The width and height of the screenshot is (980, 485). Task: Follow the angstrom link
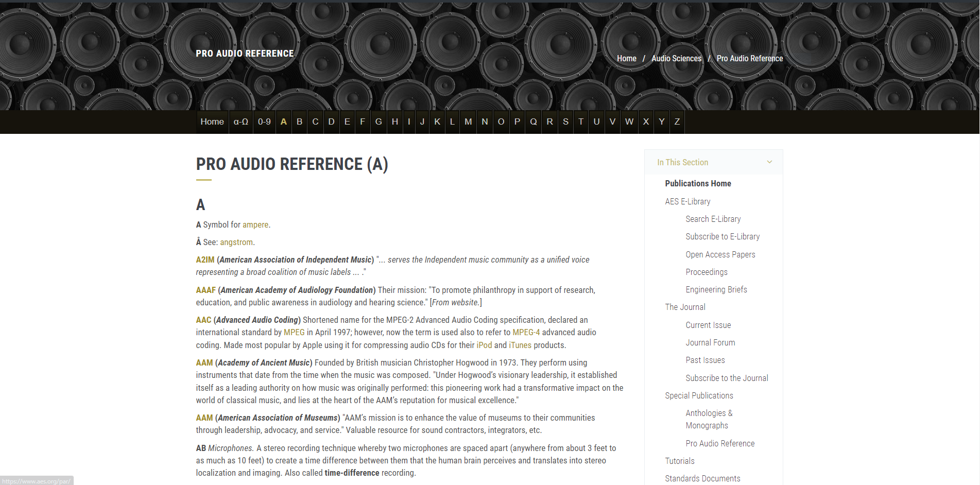coord(236,242)
